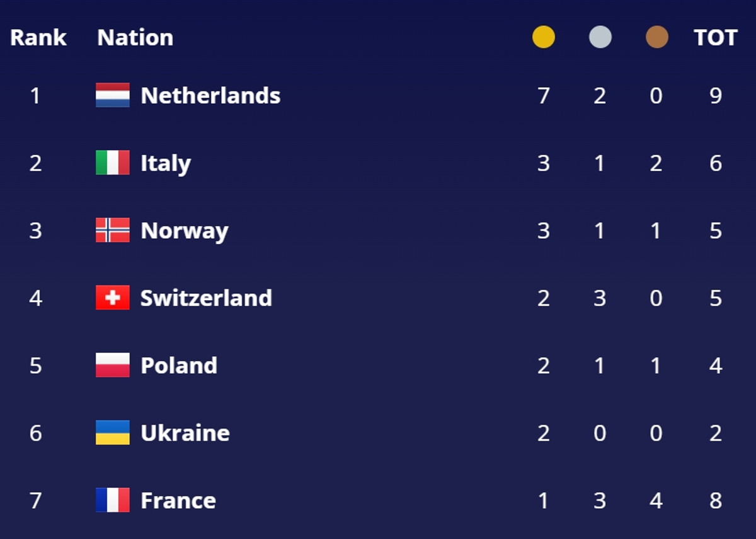
Task: Click the France flag icon
Action: pos(113,500)
